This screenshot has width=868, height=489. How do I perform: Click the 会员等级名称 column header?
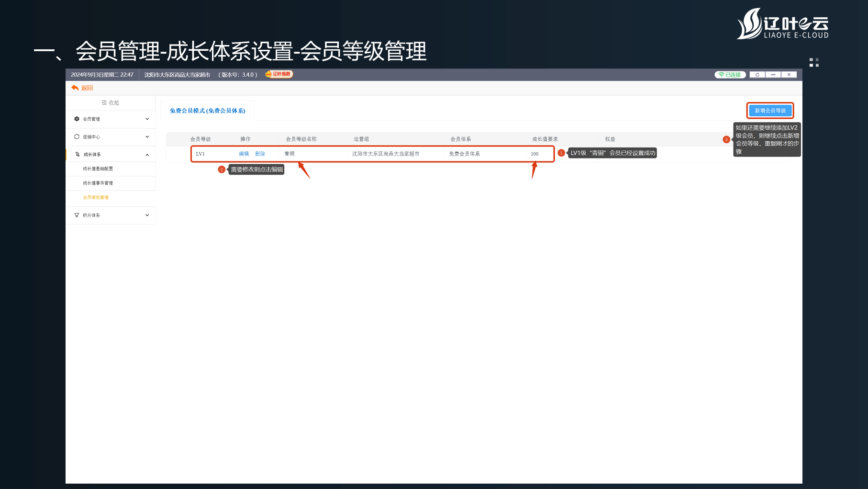tap(301, 139)
